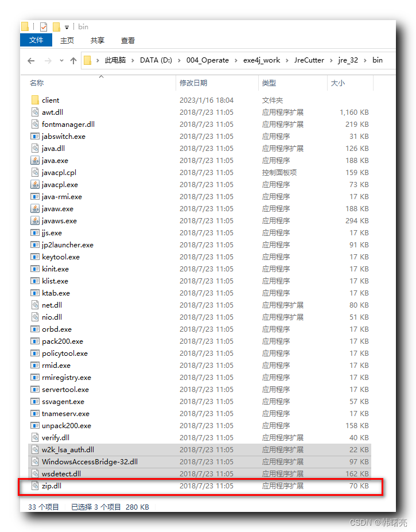Open the quick access toolbar customize dropdown
This screenshot has width=416, height=532.
67,27
